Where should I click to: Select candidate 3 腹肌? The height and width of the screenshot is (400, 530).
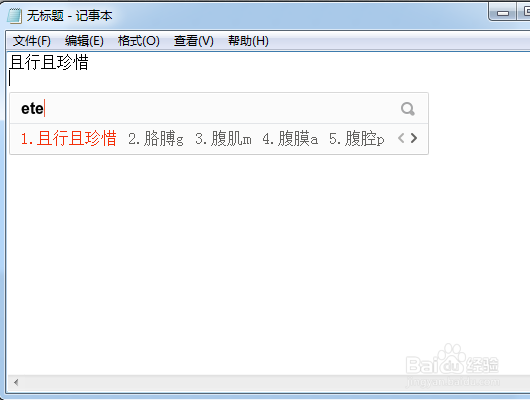[x=223, y=138]
